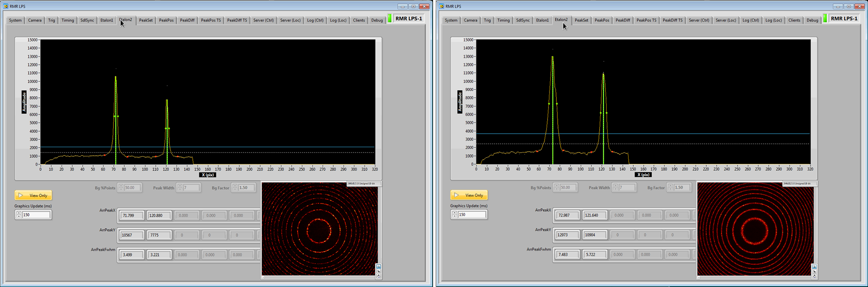The image size is (868, 287).
Task: Decrement Graphics Update stepper in right window
Action: pos(454,217)
